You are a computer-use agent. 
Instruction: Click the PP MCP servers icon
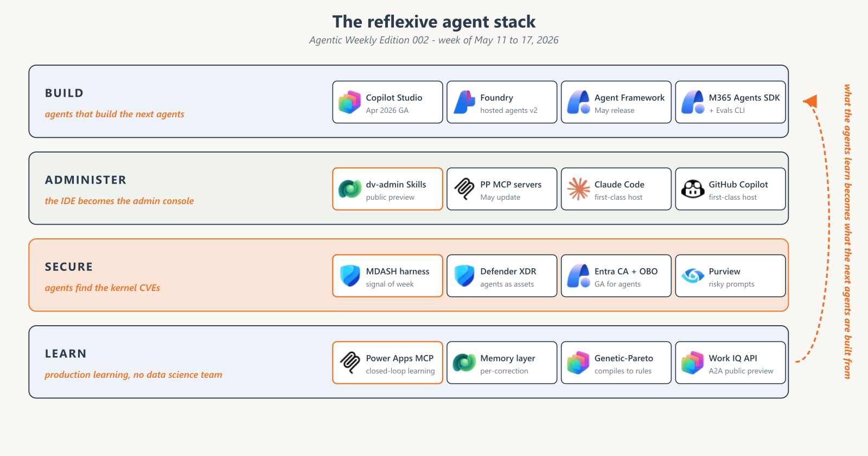click(464, 189)
